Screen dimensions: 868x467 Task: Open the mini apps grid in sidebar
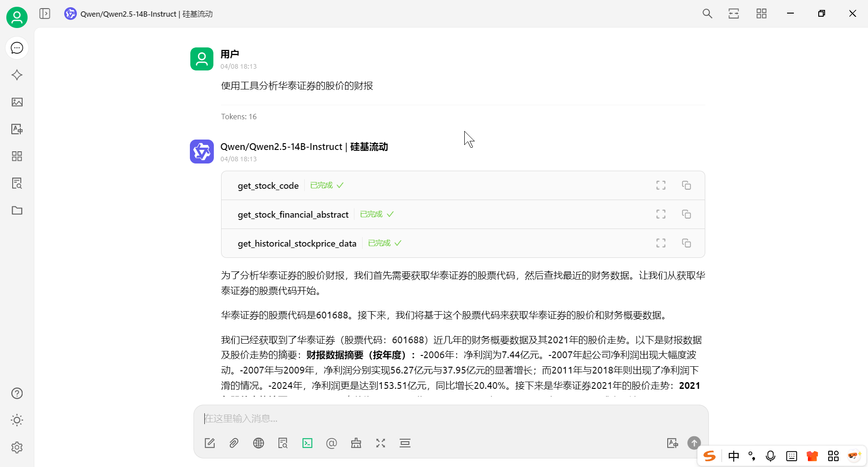coord(17,156)
